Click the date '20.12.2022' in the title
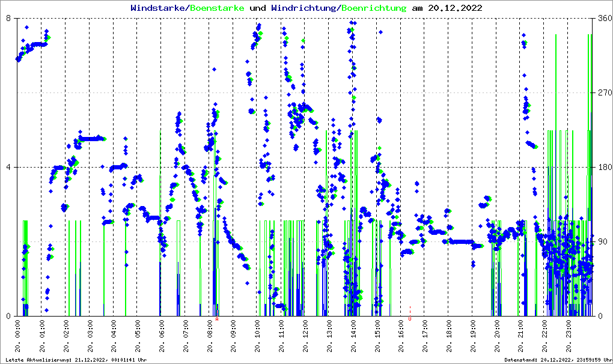Viewport: 613px width, 364px height. [455, 8]
